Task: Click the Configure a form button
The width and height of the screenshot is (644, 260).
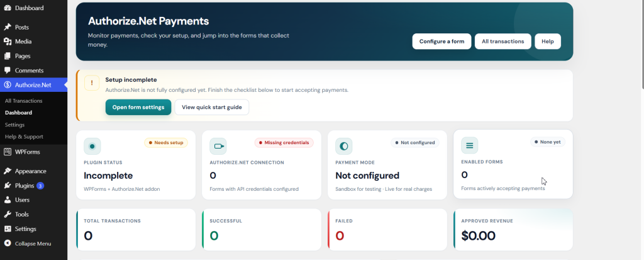Action: pos(441,41)
